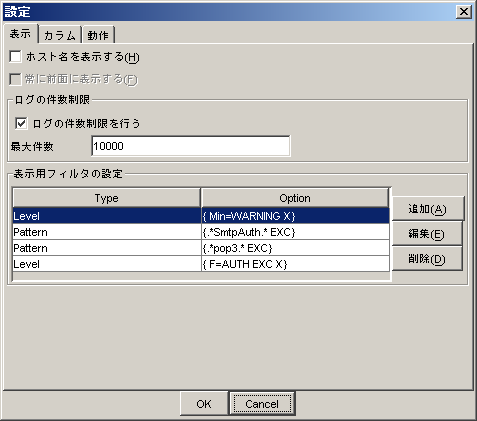This screenshot has height=421, width=477.
Task: Click the OK button
Action: pyautogui.click(x=204, y=404)
